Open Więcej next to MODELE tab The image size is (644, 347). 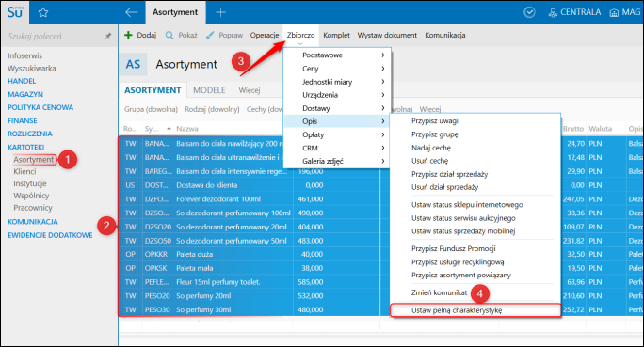(x=250, y=90)
